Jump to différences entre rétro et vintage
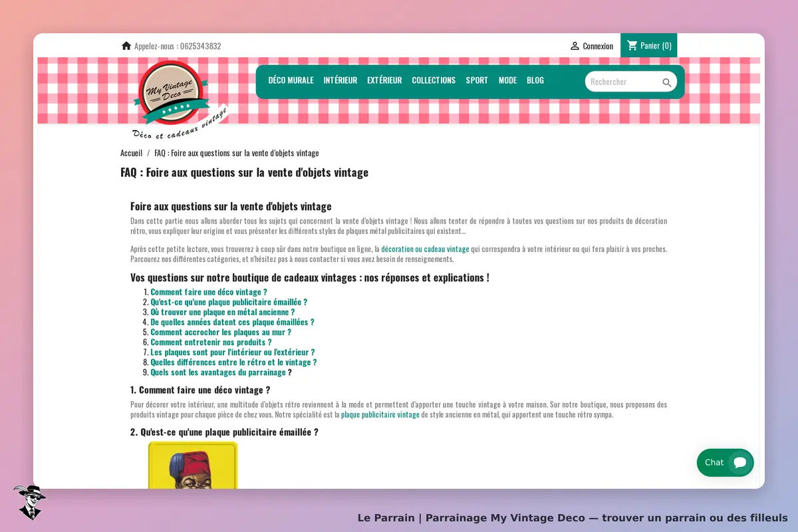Screen dimensions: 798x532 point(233,362)
